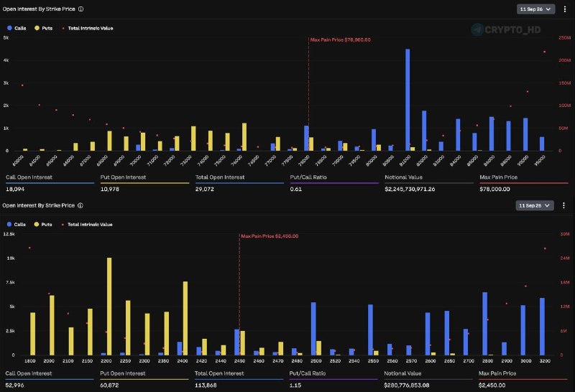Toggle Calls series in upper chart legend
This screenshot has width=575, height=392.
point(17,28)
